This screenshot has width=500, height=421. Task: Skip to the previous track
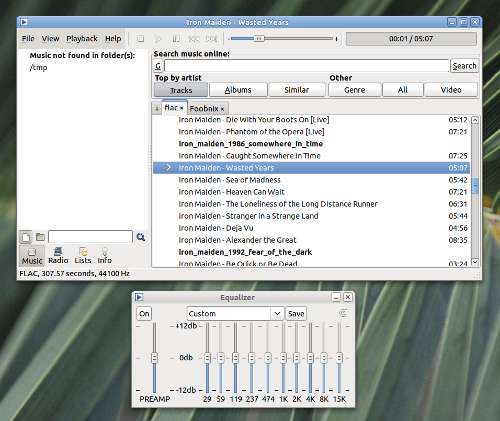point(194,39)
